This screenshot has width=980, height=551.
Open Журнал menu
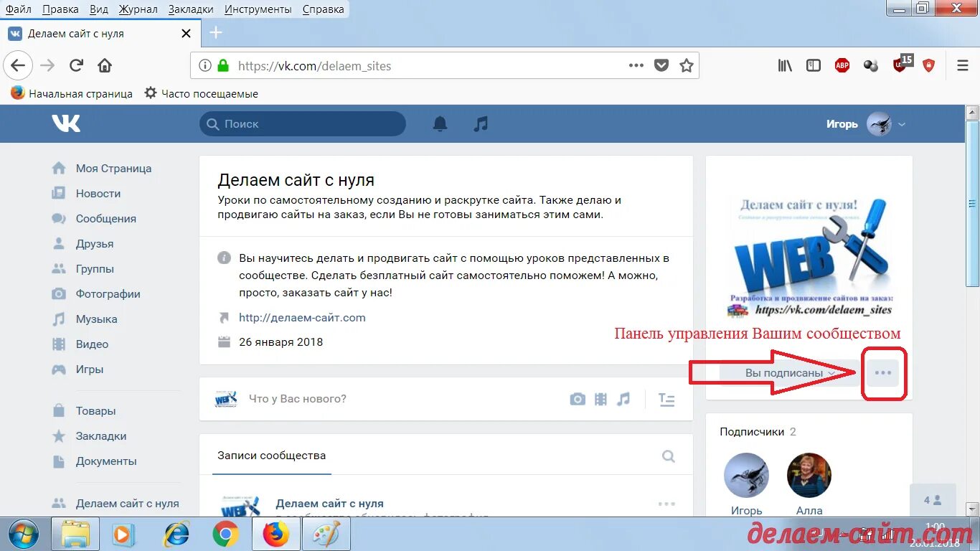tap(138, 9)
